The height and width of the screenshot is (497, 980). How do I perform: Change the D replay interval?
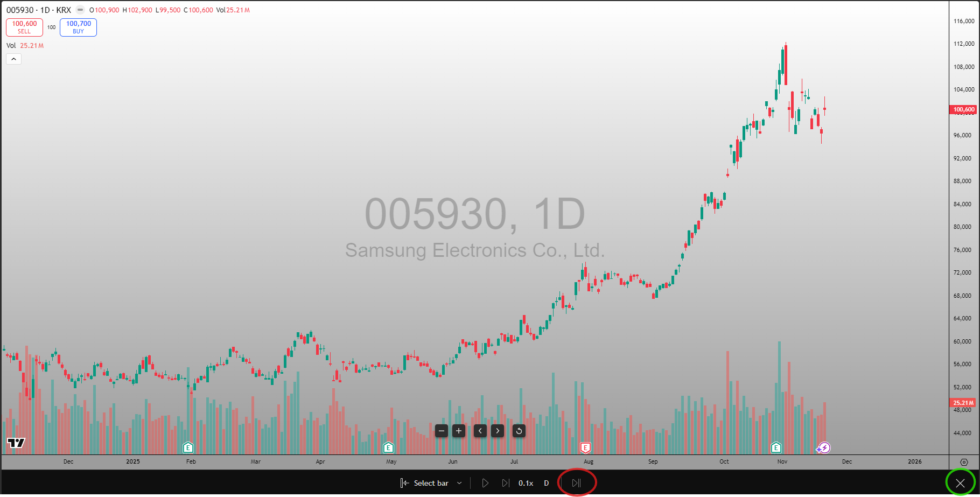point(546,483)
